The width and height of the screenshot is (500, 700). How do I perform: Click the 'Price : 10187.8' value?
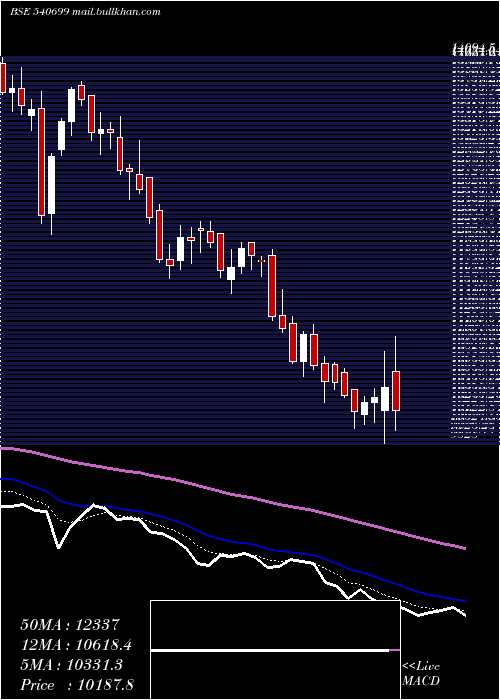click(77, 685)
